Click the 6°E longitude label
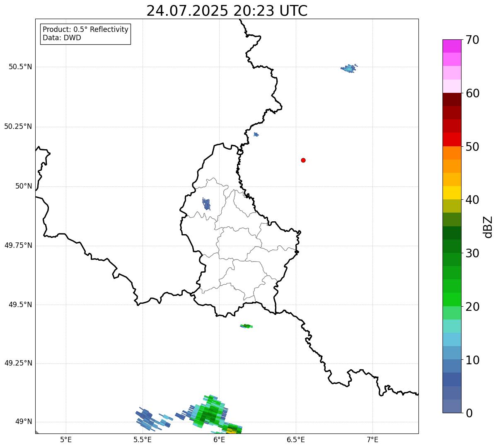 tap(220, 440)
